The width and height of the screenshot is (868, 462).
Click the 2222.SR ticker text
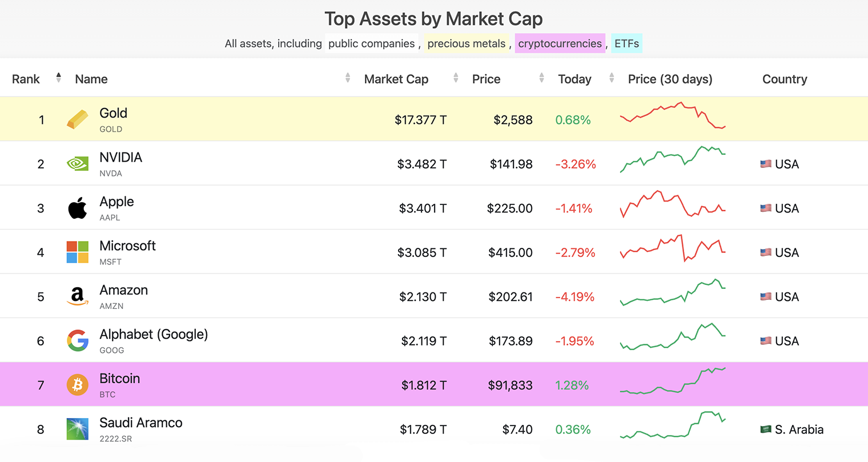click(x=116, y=439)
